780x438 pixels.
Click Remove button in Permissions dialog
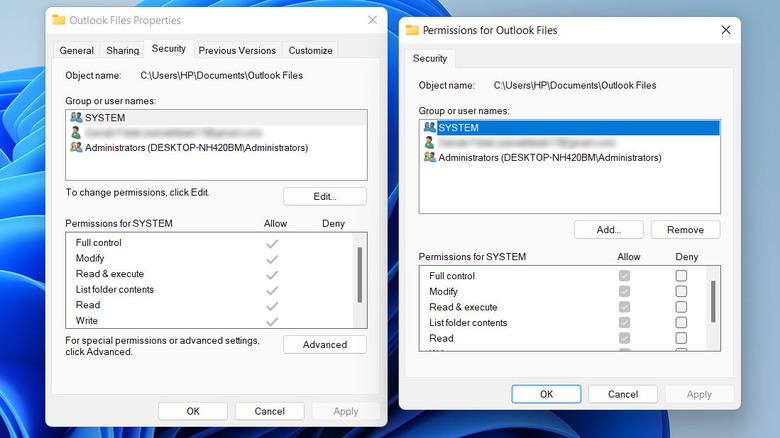pos(685,230)
